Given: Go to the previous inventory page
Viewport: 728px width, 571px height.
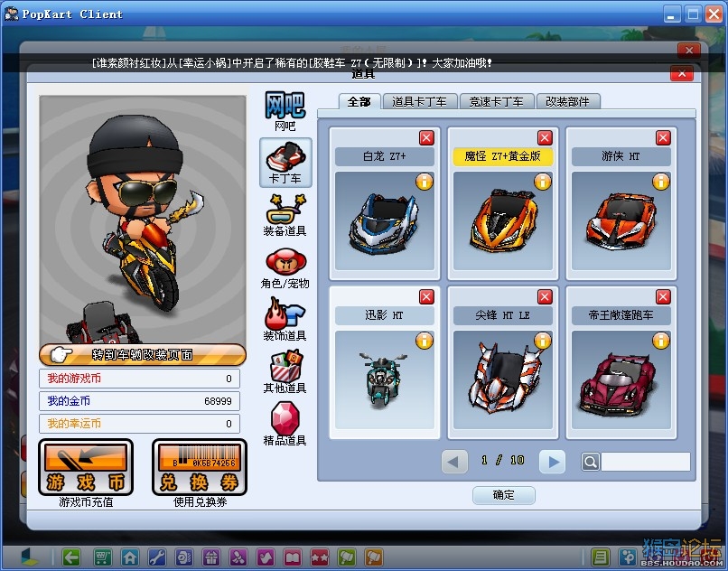Looking at the screenshot, I should (454, 462).
